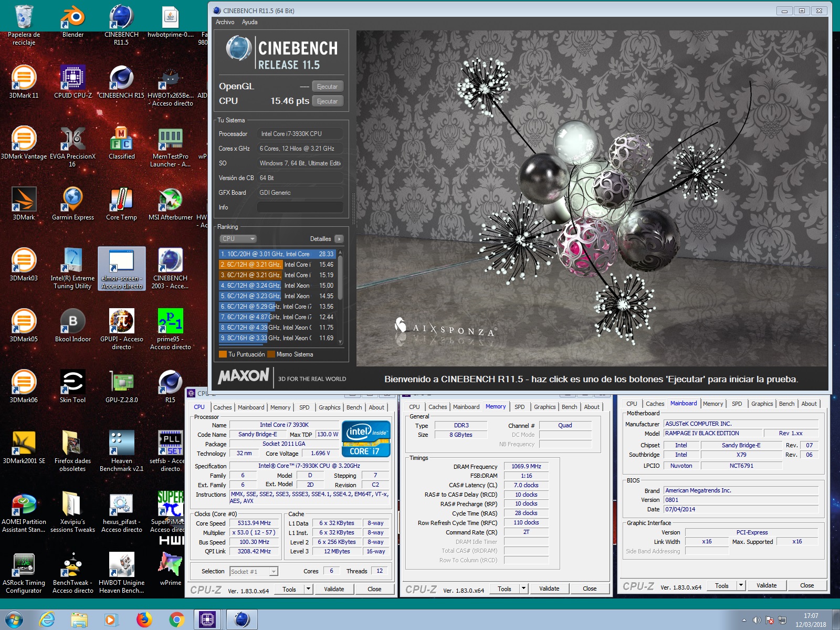Switch to Caches tab in left CPU-Z
This screenshot has width=840, height=630.
coord(222,407)
